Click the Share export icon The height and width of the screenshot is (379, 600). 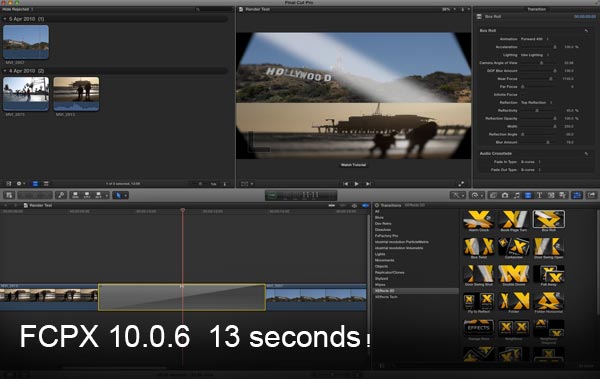[592, 195]
